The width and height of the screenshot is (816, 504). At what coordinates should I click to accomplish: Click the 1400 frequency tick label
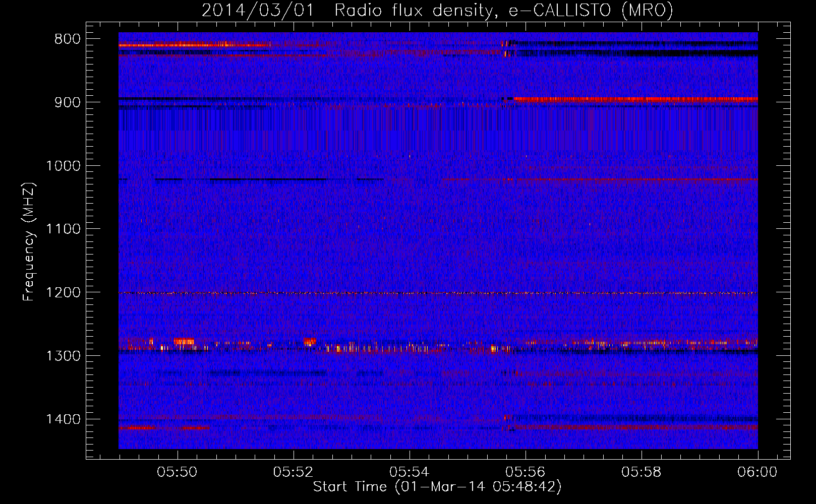[x=63, y=419]
